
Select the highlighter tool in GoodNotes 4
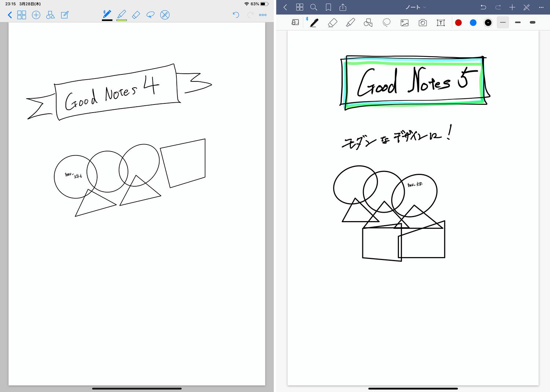(122, 15)
